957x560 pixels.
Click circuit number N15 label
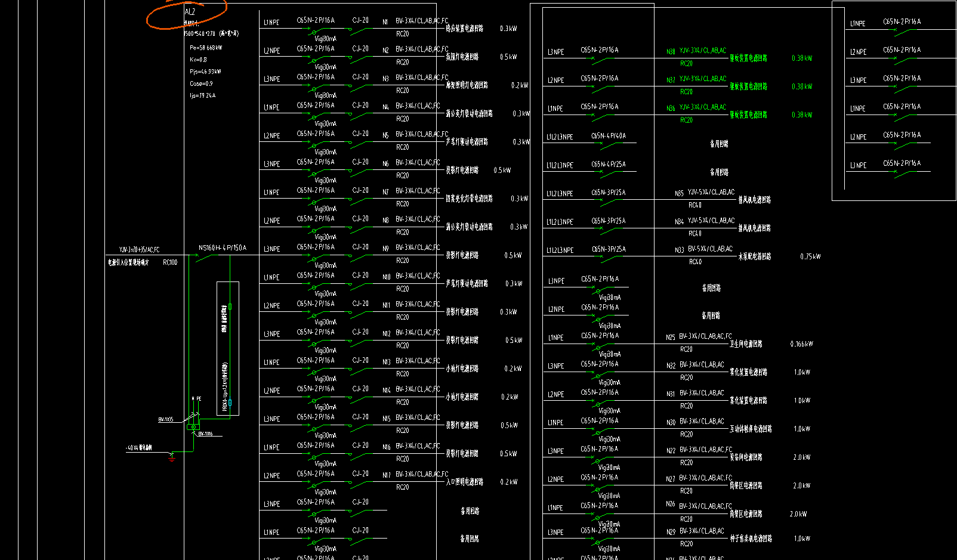[x=387, y=419]
